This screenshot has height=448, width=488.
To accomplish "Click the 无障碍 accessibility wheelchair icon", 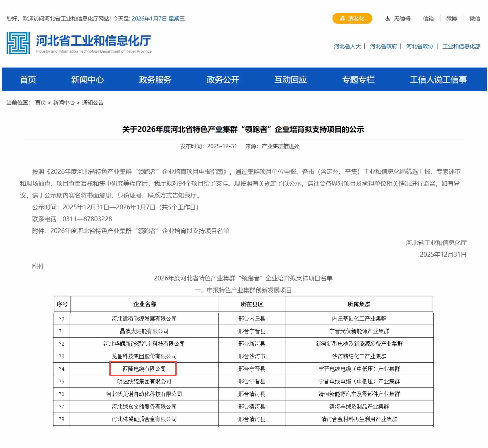I will [387, 18].
